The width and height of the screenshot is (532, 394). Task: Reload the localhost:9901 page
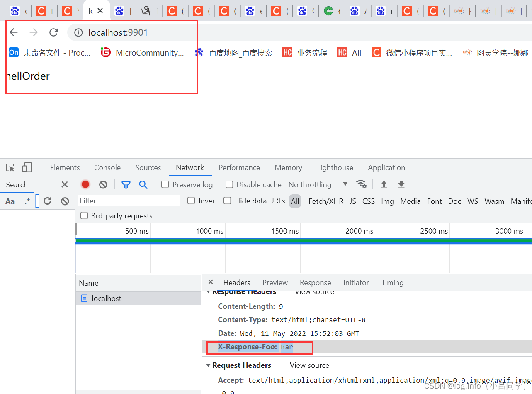(53, 32)
